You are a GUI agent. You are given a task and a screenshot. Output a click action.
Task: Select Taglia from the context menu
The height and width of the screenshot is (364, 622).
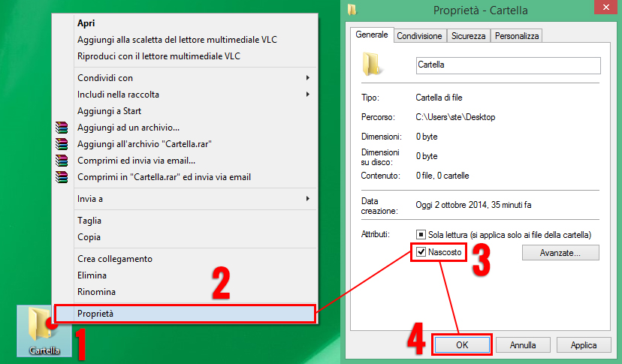click(89, 221)
